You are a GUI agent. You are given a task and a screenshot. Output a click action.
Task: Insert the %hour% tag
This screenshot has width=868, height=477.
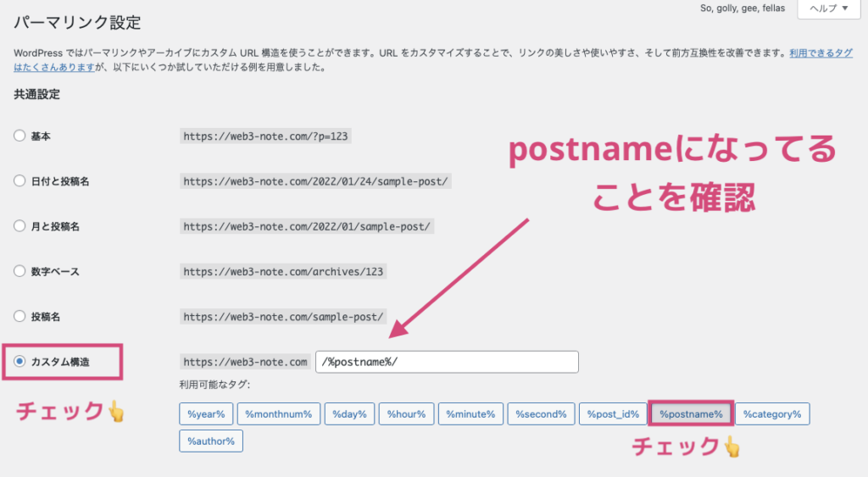[x=406, y=414]
